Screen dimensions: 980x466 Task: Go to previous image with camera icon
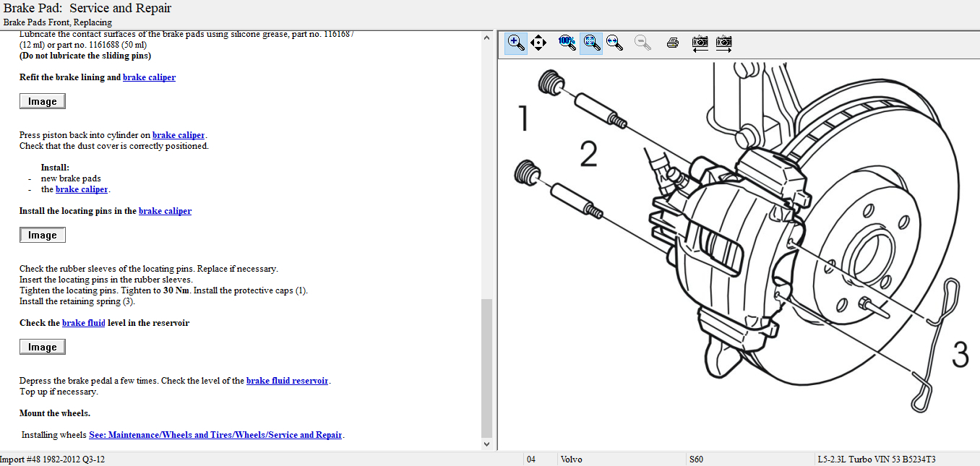(x=700, y=43)
